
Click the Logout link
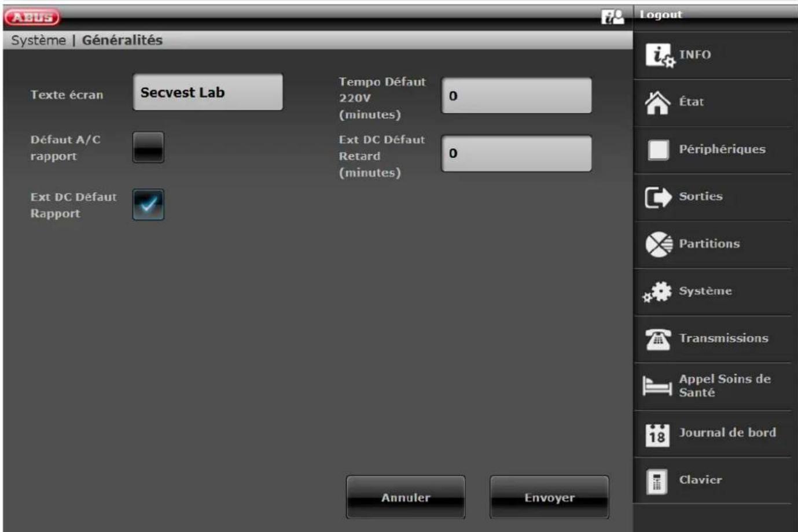pos(661,14)
